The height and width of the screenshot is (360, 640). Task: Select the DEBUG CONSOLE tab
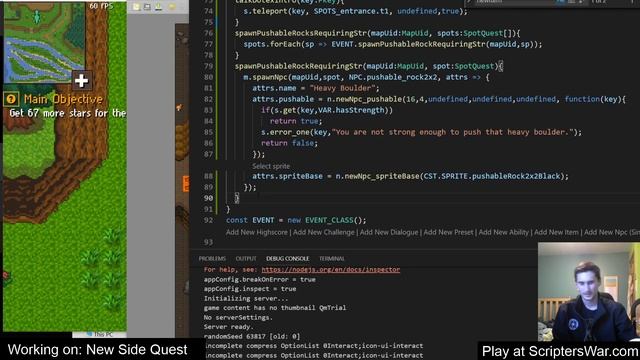[287, 258]
